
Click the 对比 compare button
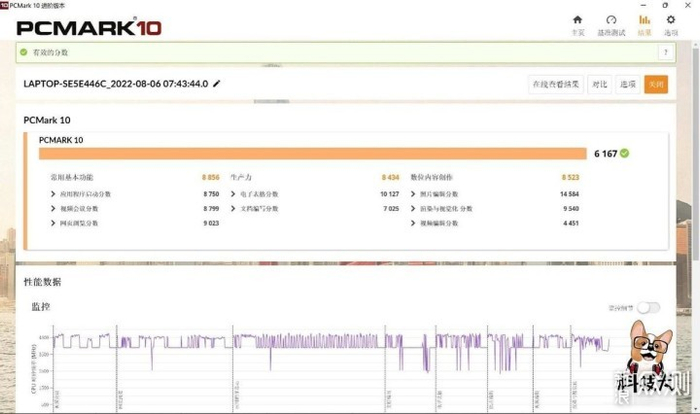pos(599,84)
